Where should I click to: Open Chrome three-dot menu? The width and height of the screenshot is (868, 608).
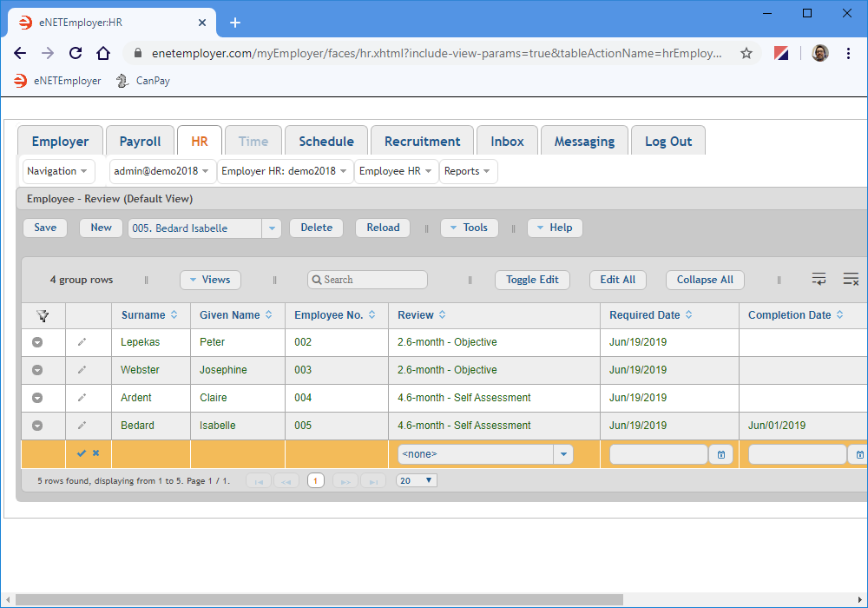tap(848, 53)
